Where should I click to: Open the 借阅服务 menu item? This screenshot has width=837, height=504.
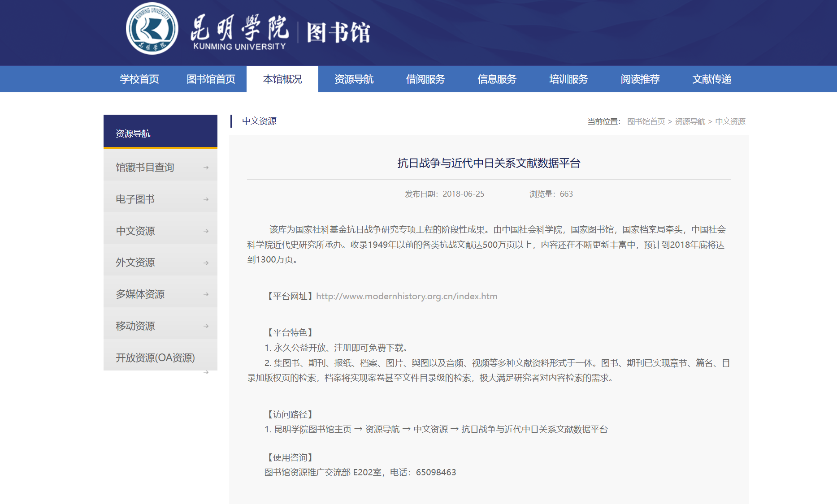(x=425, y=79)
